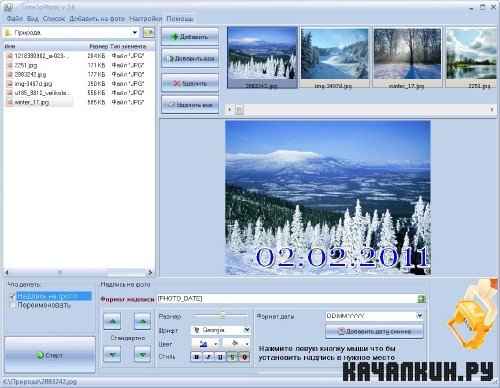
Task: Toggle underline text style button
Action: click(220, 357)
